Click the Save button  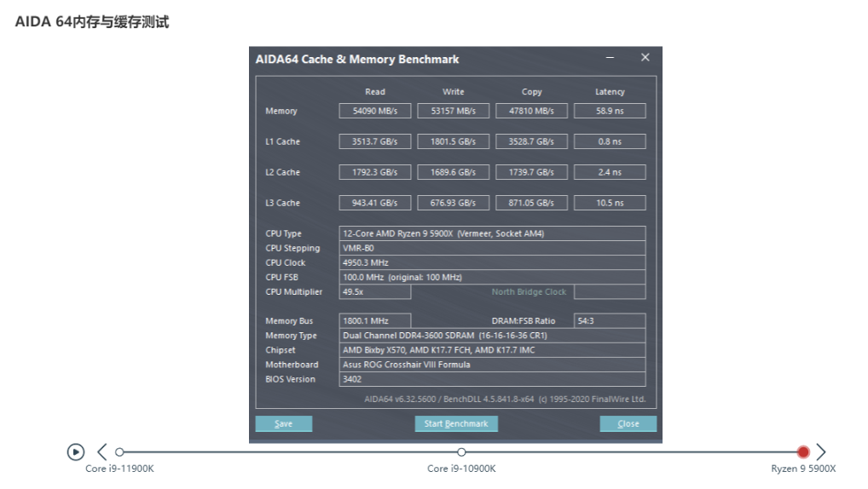[x=283, y=423]
